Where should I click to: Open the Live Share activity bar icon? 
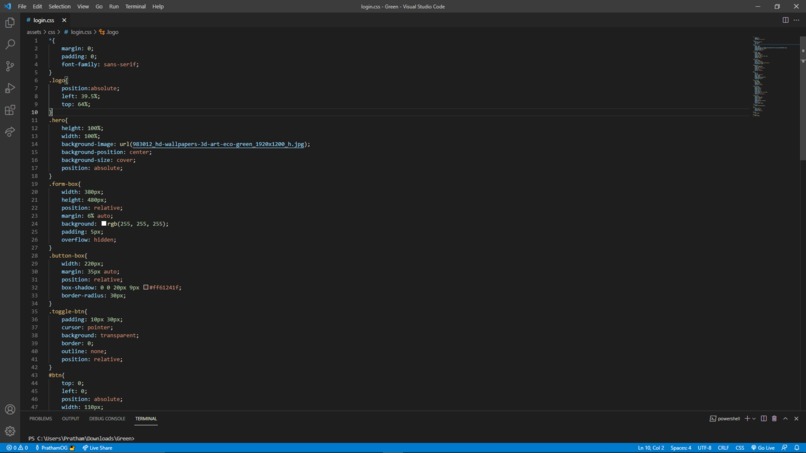10,132
